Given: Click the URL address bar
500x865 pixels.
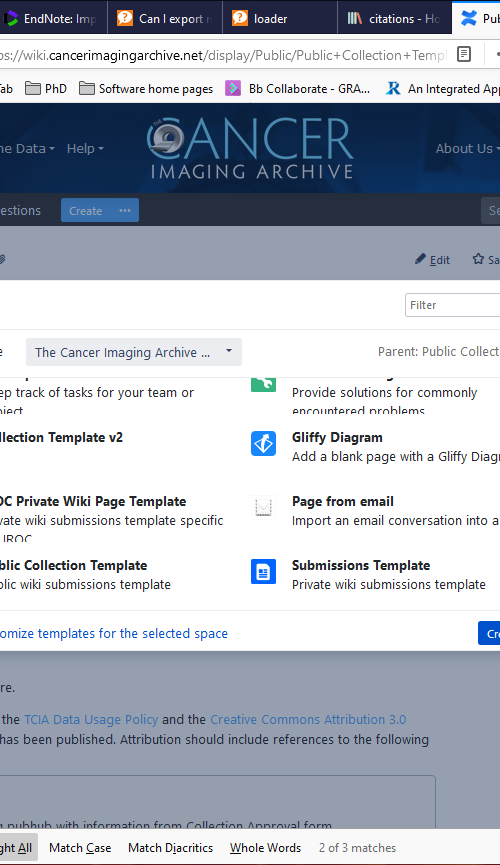Looking at the screenshot, I should point(224,55).
